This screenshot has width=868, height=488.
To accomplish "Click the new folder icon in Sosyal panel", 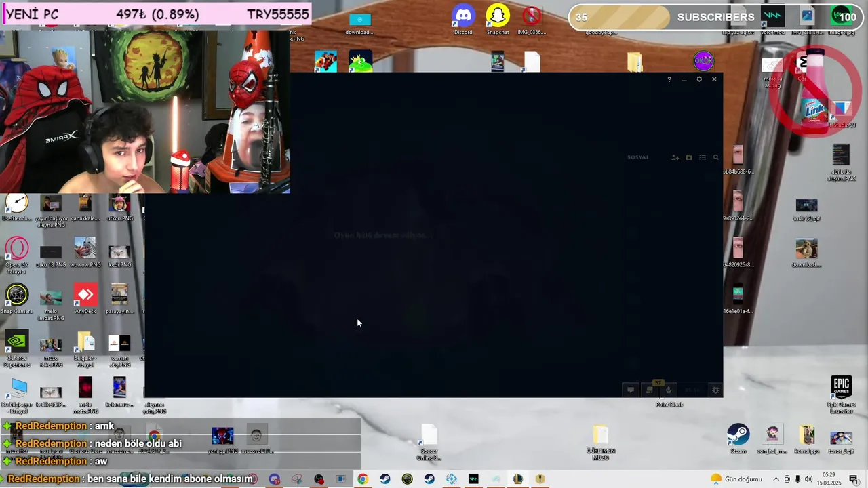I will (x=689, y=157).
